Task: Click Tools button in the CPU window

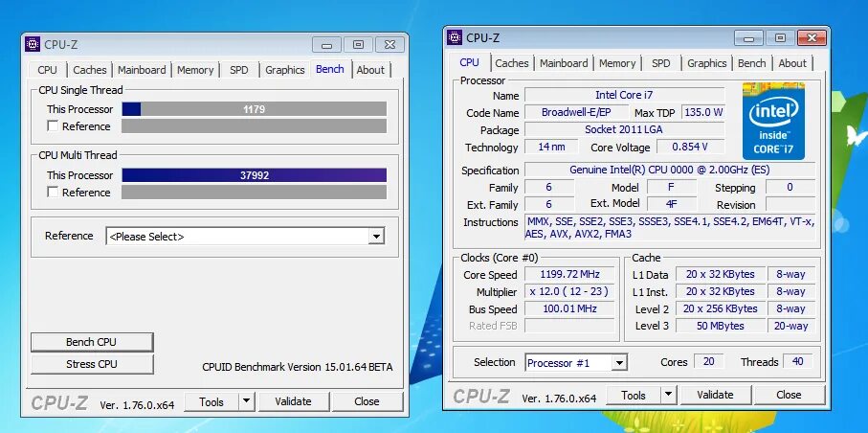Action: (634, 395)
